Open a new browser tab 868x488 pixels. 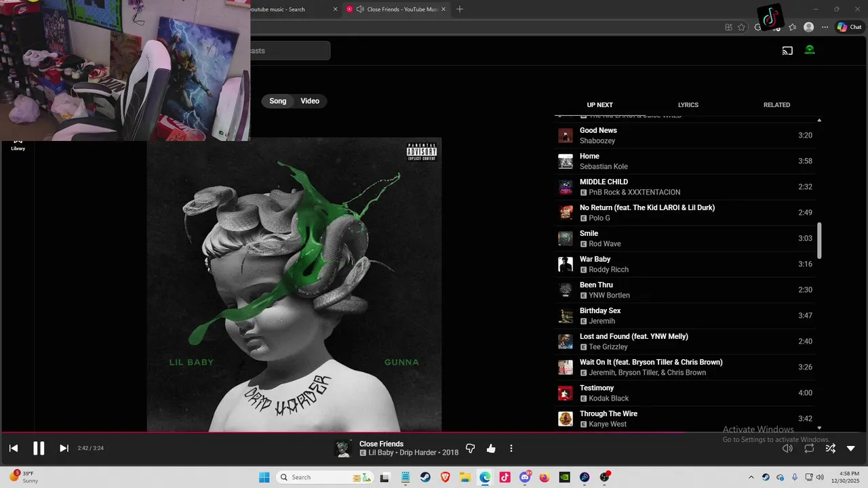tap(460, 9)
